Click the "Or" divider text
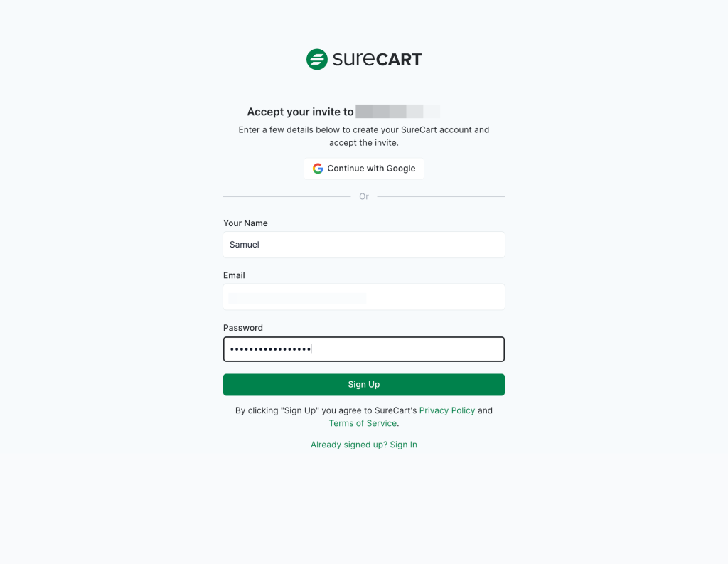 (363, 196)
